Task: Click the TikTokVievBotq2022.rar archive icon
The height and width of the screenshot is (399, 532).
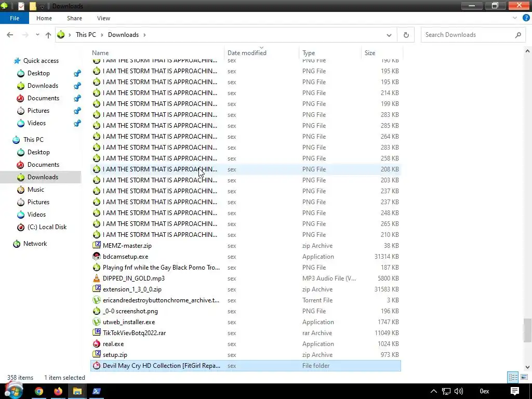Action: [x=97, y=332]
